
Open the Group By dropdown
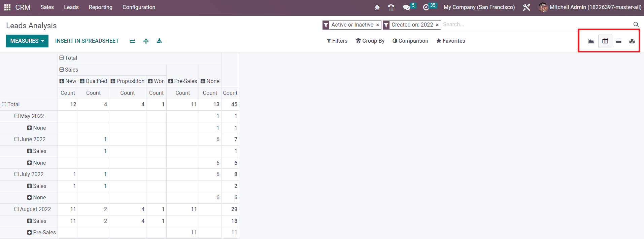pyautogui.click(x=370, y=41)
